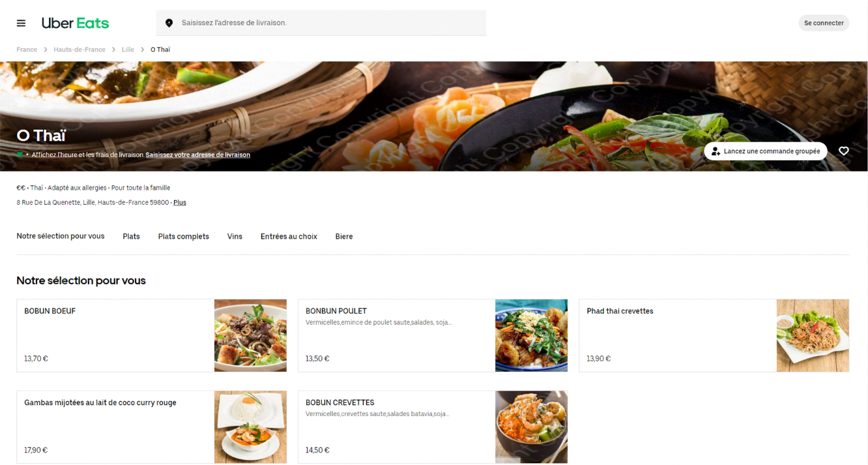This screenshot has width=868, height=465.
Task: Select the Plats complets tab
Action: (x=184, y=237)
